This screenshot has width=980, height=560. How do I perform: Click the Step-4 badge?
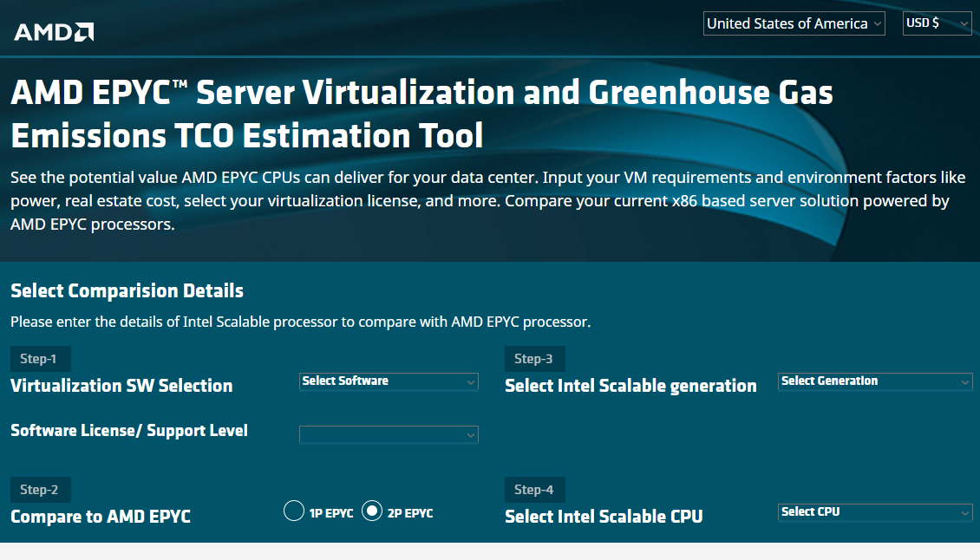(x=533, y=490)
